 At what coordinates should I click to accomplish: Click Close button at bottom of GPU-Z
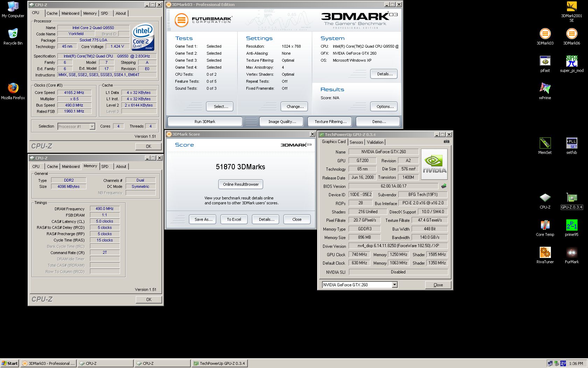tap(438, 285)
